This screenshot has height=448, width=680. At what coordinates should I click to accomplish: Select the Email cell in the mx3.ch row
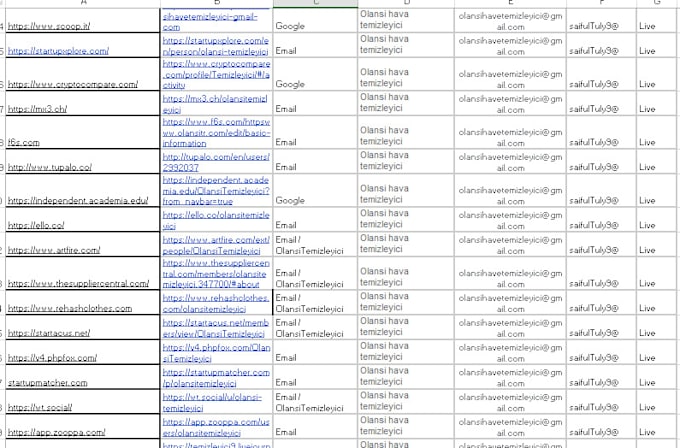pyautogui.click(x=315, y=104)
